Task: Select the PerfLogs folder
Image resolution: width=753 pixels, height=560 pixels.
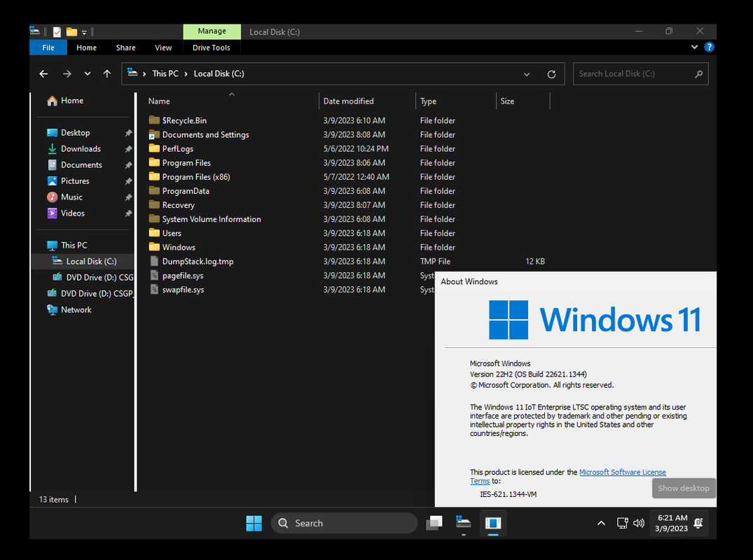Action: [x=178, y=149]
